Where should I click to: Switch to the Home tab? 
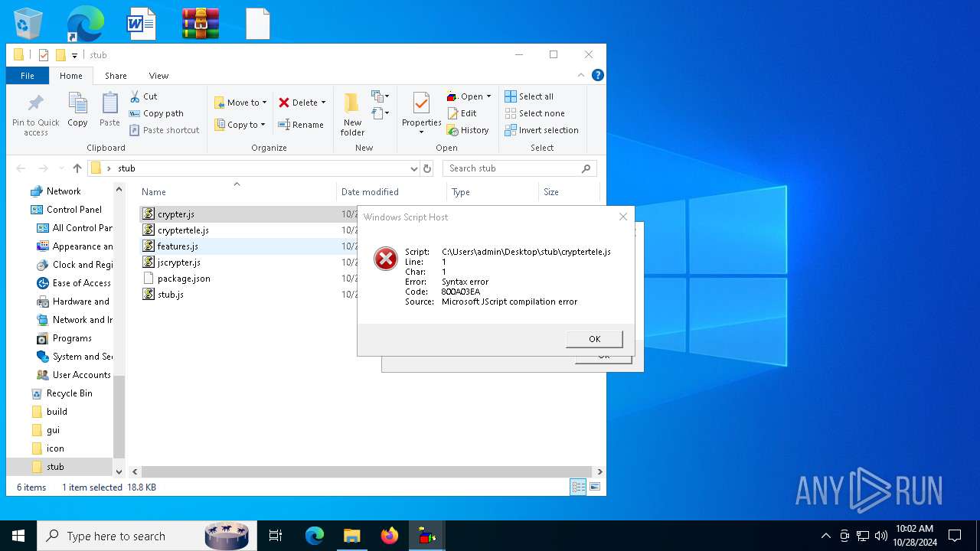(x=71, y=76)
